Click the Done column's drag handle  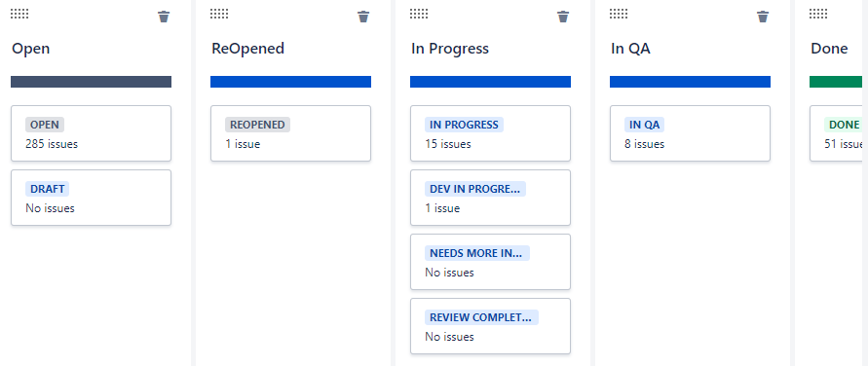818,14
